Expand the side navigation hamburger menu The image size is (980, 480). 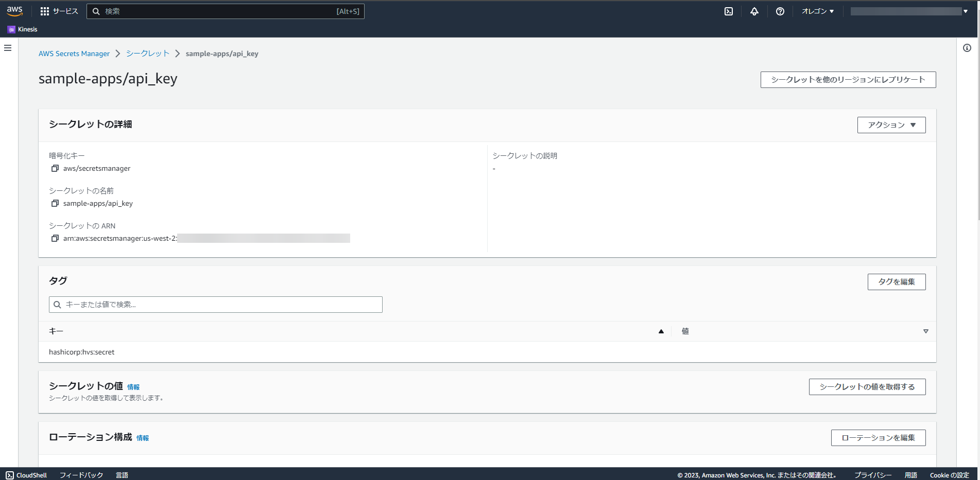pos(8,48)
